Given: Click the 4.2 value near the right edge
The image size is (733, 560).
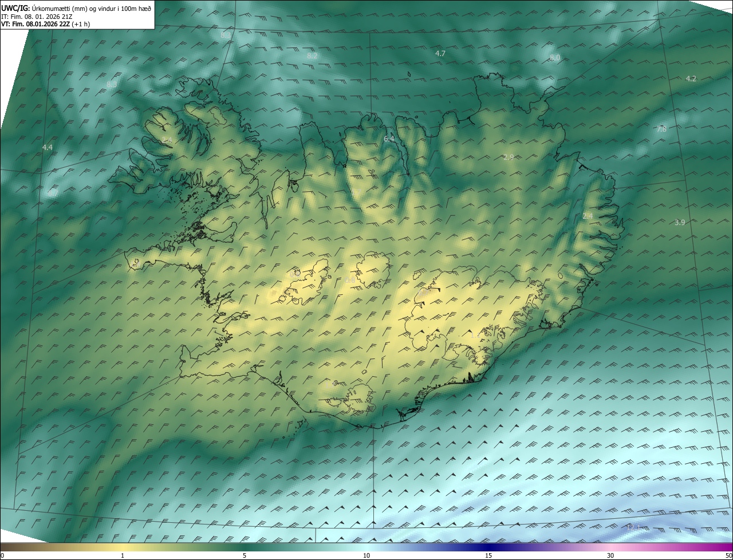Looking at the screenshot, I should pyautogui.click(x=691, y=78).
